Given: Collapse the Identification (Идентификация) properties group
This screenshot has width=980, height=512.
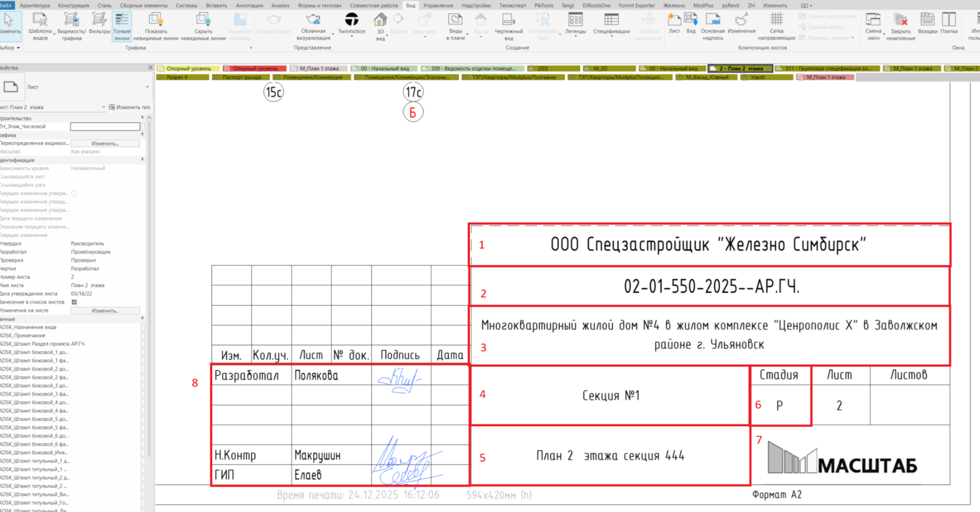Looking at the screenshot, I should [x=142, y=160].
